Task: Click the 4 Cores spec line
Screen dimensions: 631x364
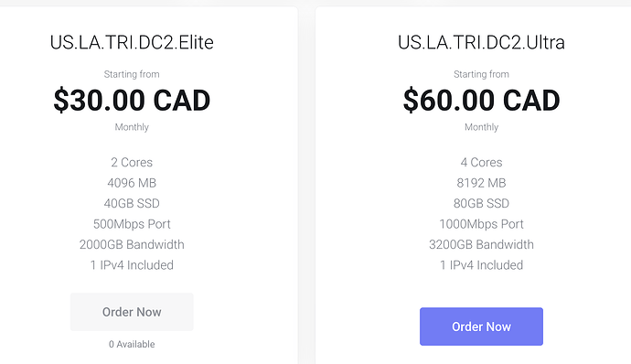Action: [x=481, y=162]
